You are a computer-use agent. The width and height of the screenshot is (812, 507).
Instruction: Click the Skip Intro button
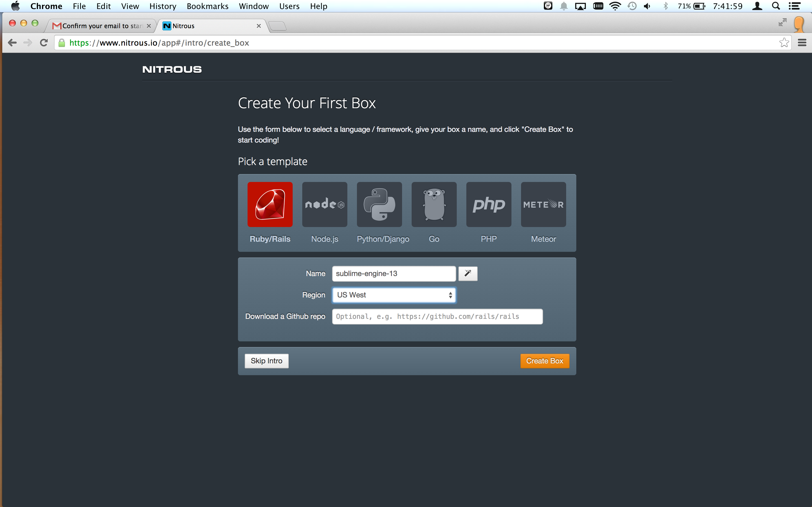pos(266,361)
